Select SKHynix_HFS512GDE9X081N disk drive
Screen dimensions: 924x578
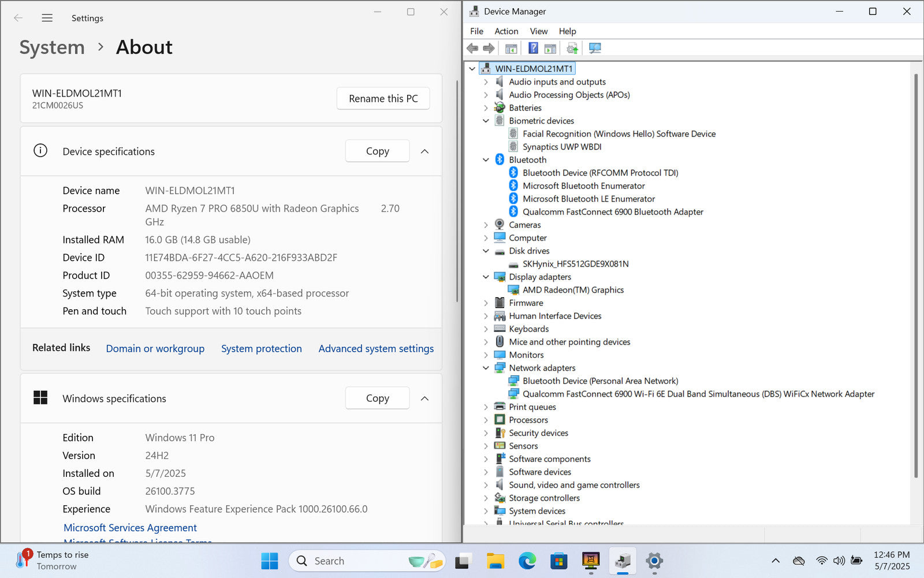point(576,264)
